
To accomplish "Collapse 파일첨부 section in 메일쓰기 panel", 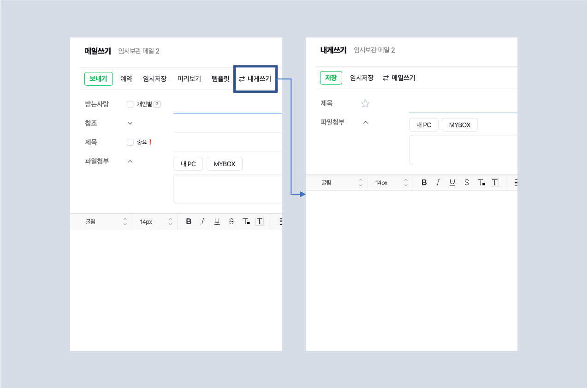I will pos(130,161).
